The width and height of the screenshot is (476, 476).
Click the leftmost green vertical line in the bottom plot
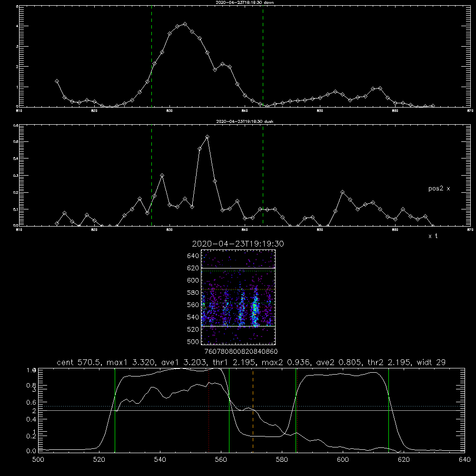(115, 410)
